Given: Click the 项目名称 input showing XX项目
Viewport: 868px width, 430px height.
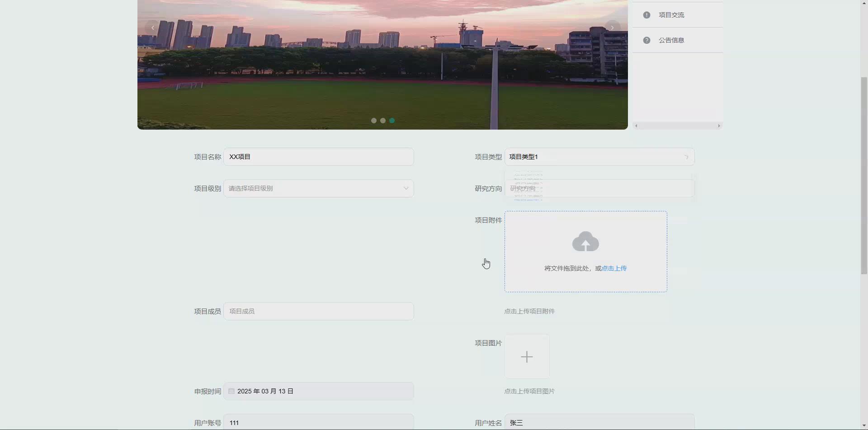Looking at the screenshot, I should click(x=319, y=157).
